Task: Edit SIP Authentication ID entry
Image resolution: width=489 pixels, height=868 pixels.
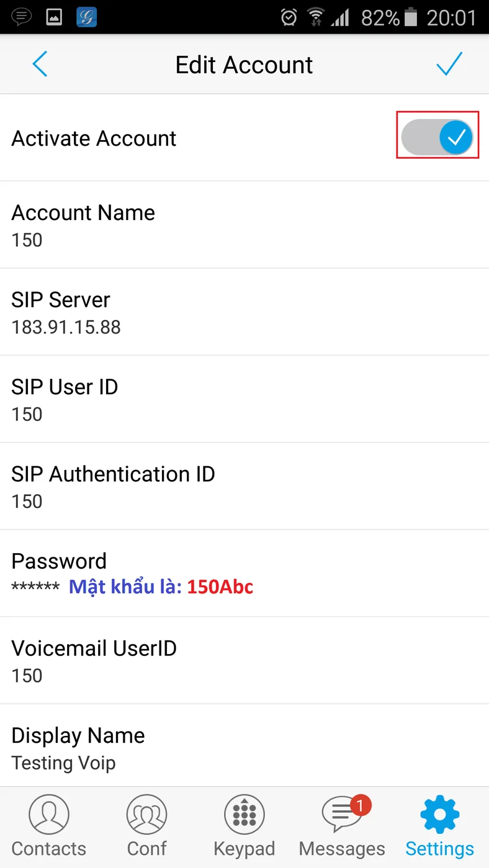Action: 244,487
